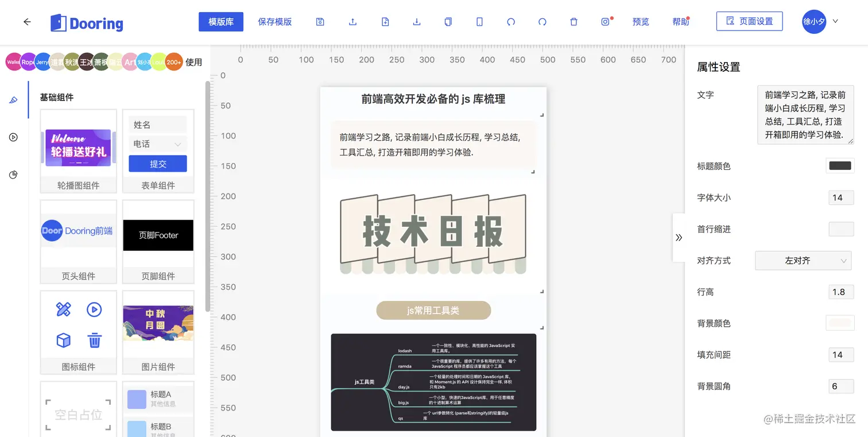Screen dimensions: 868x437
Task: Click the yellow-green Loui avatar
Action: tap(159, 62)
